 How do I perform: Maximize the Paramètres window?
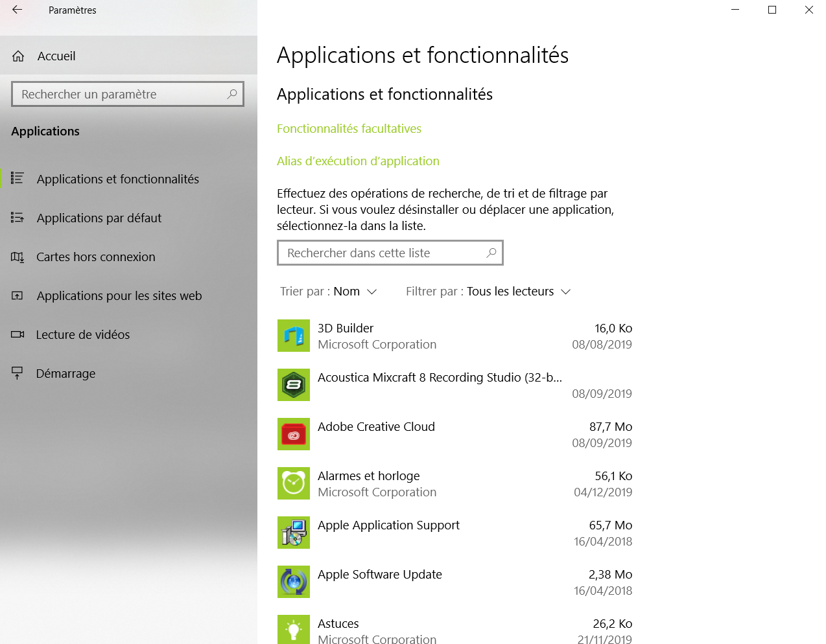pyautogui.click(x=772, y=10)
